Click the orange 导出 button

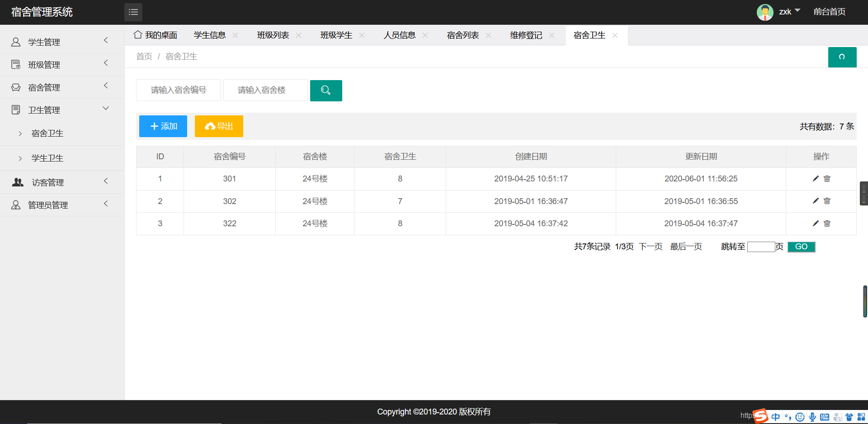point(219,126)
